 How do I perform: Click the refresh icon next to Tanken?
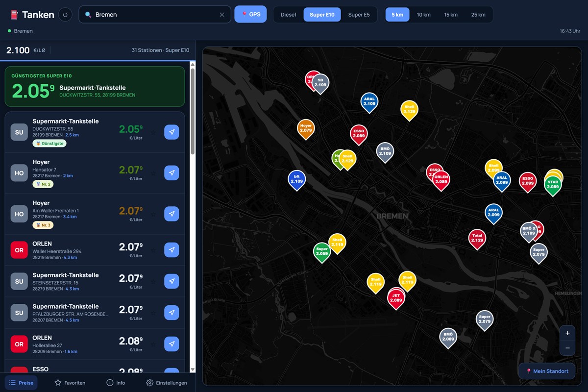pyautogui.click(x=66, y=15)
